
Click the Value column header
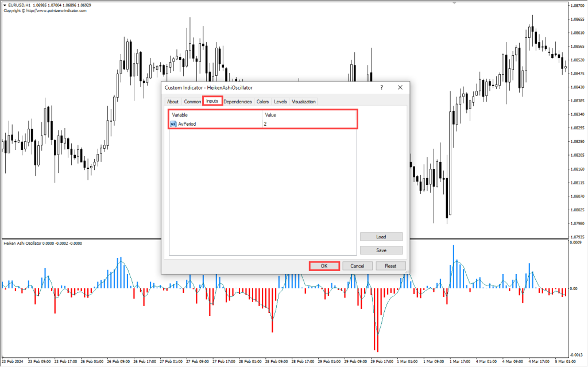(x=310, y=115)
